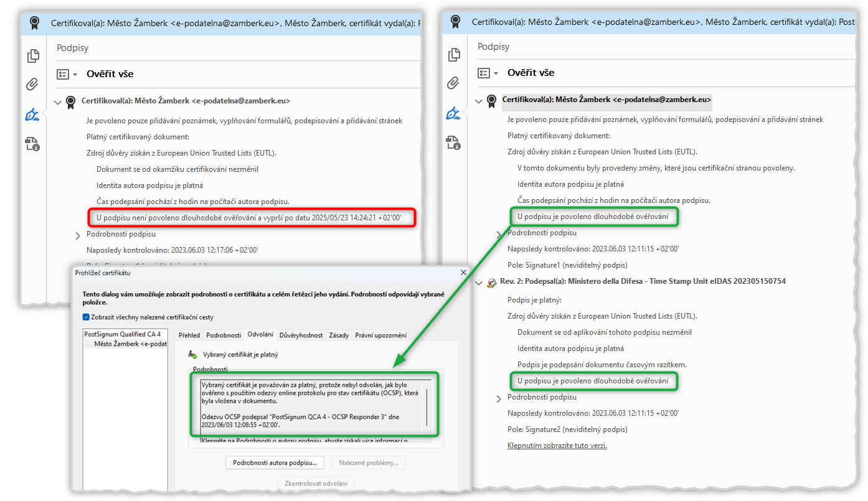Expand 'Podrobnosti podpisu' under the Rev. 2 signature

[499, 398]
